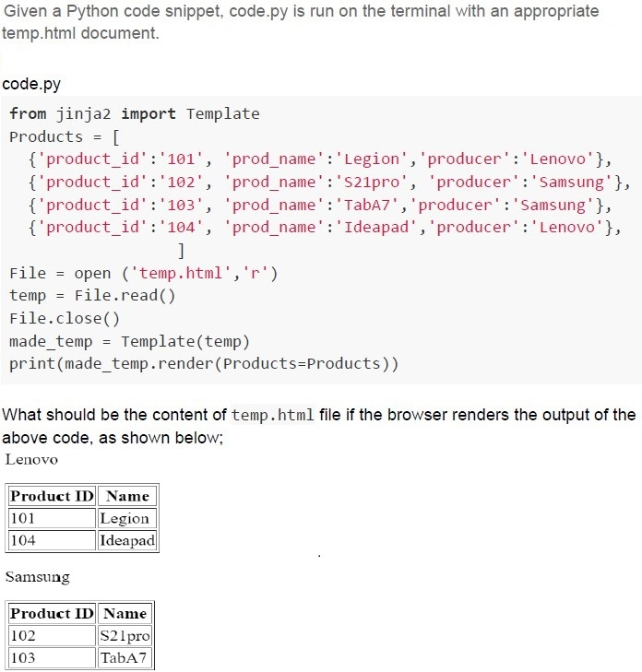This screenshot has width=642, height=672.
Task: Click the 'Ideapad' product dictionary line
Action: pos(325,227)
